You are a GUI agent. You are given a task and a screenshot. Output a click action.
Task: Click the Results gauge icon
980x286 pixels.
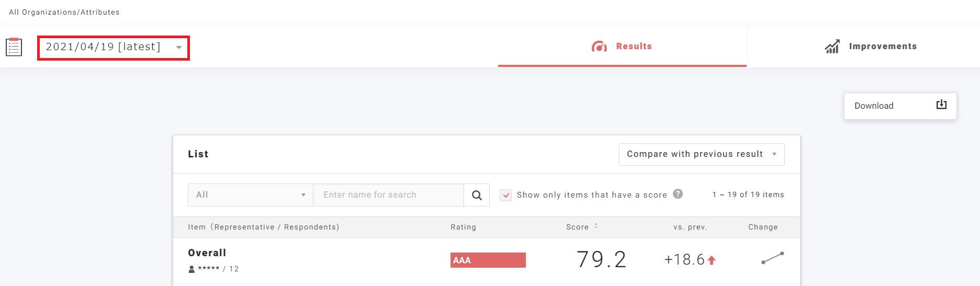point(599,47)
